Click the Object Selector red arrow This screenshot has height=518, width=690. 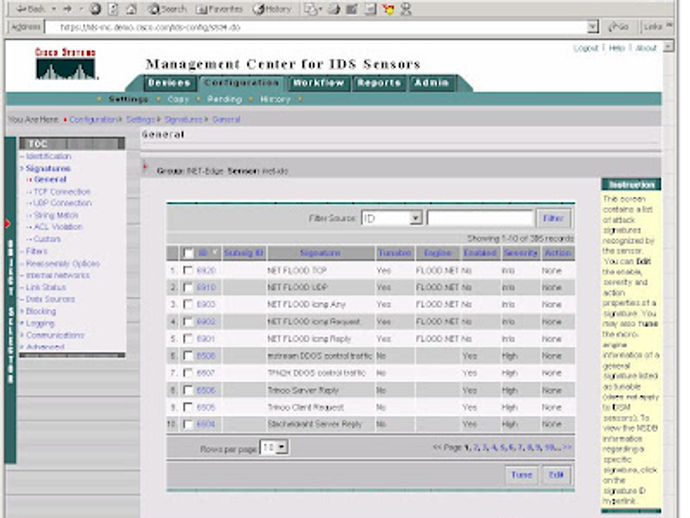7,224
